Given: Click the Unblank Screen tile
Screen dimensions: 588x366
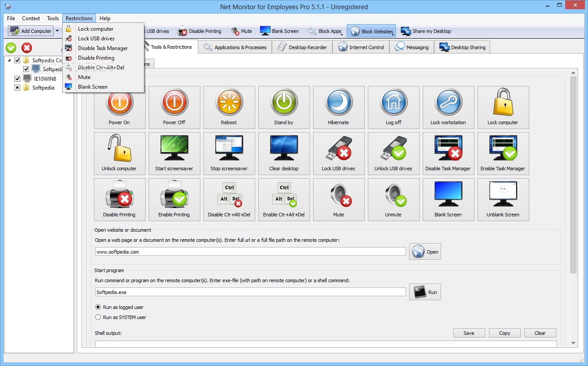Looking at the screenshot, I should pos(503,199).
